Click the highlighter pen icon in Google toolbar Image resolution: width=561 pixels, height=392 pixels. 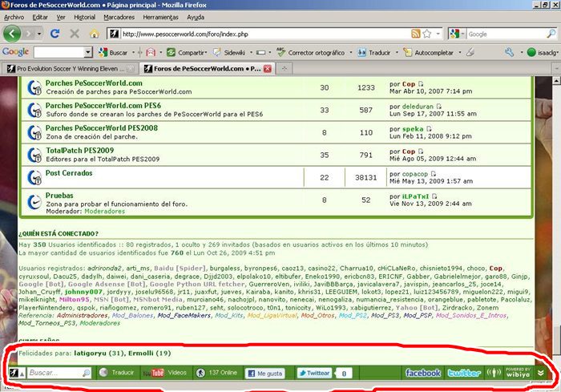(x=470, y=53)
